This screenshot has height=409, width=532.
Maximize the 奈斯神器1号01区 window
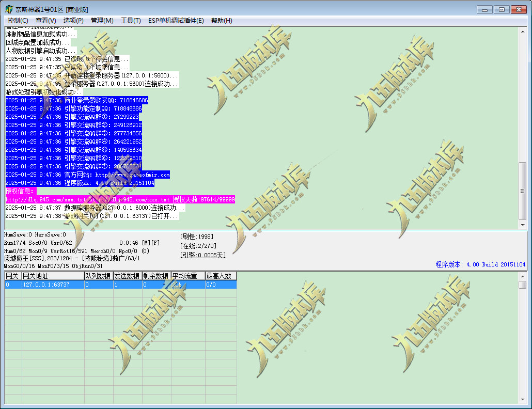pyautogui.click(x=502, y=9)
